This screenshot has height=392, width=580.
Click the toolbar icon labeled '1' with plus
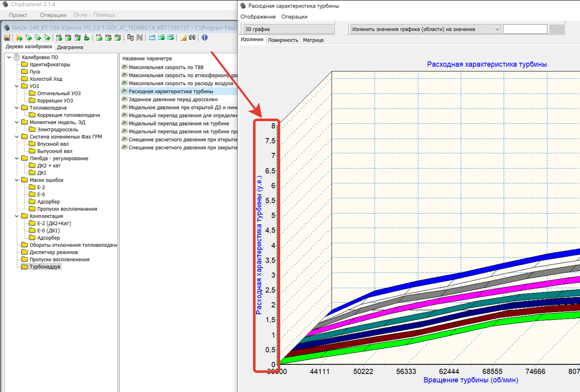[x=28, y=37]
